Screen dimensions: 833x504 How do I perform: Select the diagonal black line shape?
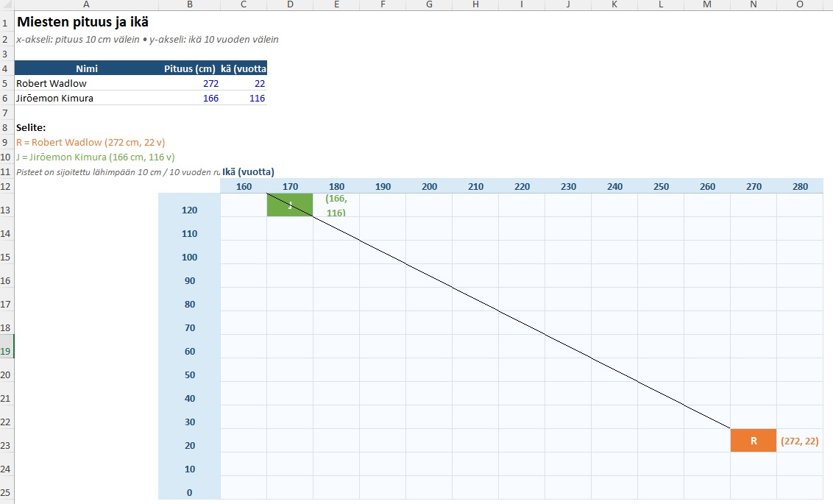(x=498, y=310)
